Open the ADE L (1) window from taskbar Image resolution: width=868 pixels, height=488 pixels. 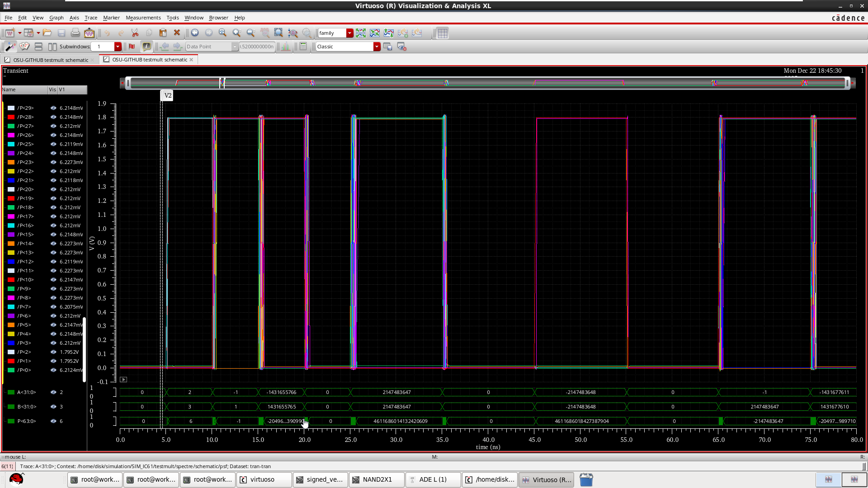[x=433, y=479]
